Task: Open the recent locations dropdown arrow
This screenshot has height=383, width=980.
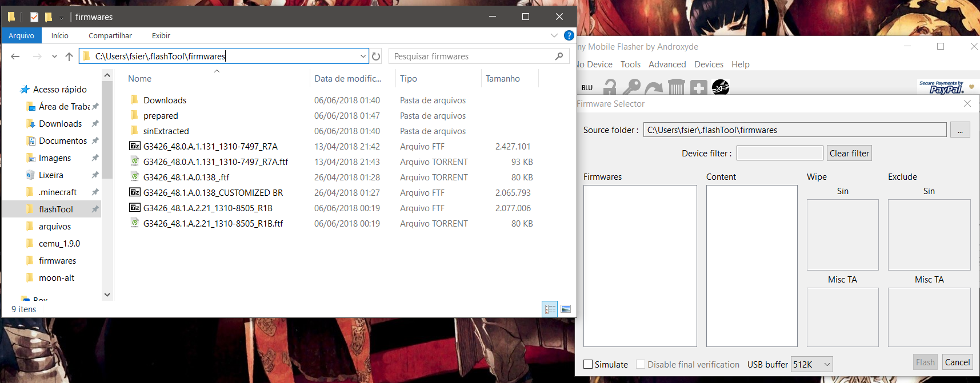Action: tap(54, 56)
